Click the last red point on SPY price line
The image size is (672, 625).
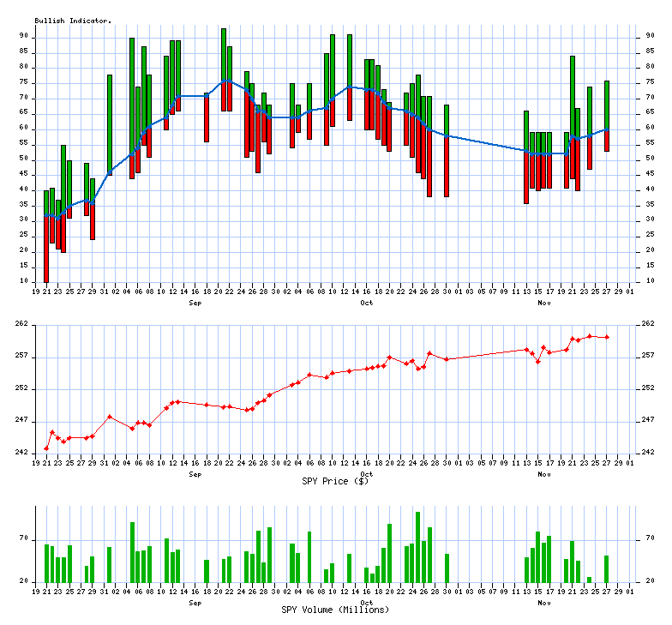607,337
